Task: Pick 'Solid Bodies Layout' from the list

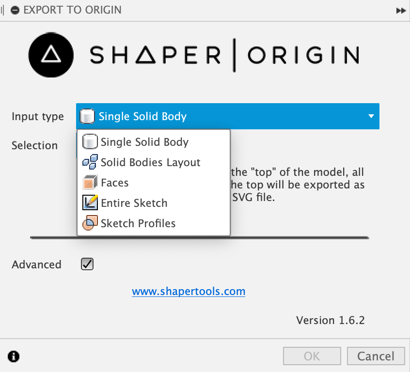Action: (x=150, y=162)
